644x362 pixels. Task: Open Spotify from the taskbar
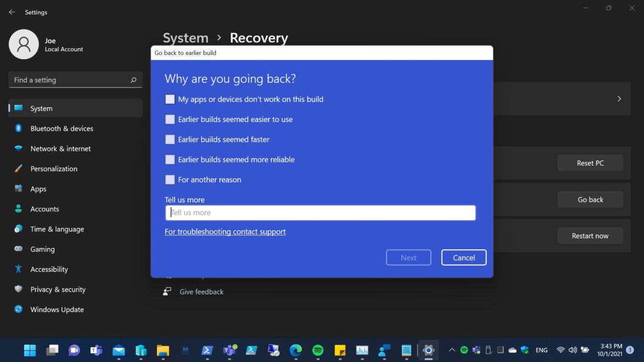(318, 350)
